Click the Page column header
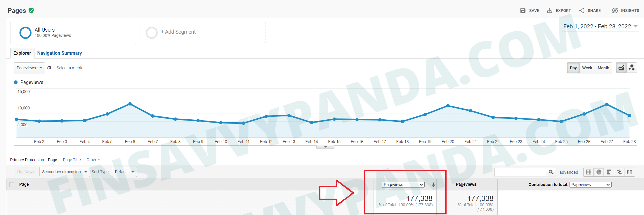Image resolution: width=644 pixels, height=215 pixels. [x=24, y=185]
